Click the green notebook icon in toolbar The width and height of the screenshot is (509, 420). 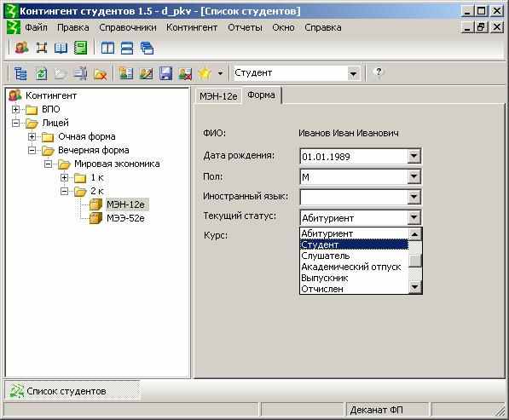[80, 48]
